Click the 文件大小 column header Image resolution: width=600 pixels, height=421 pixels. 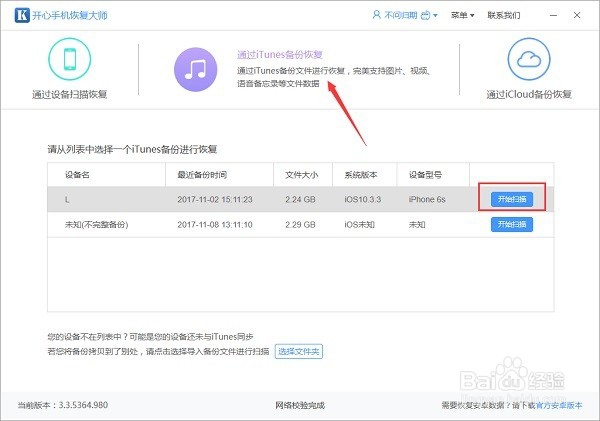(x=301, y=175)
